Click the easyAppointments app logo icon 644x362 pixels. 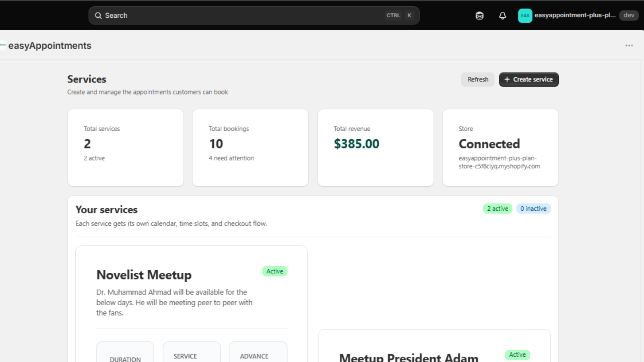[3, 45]
